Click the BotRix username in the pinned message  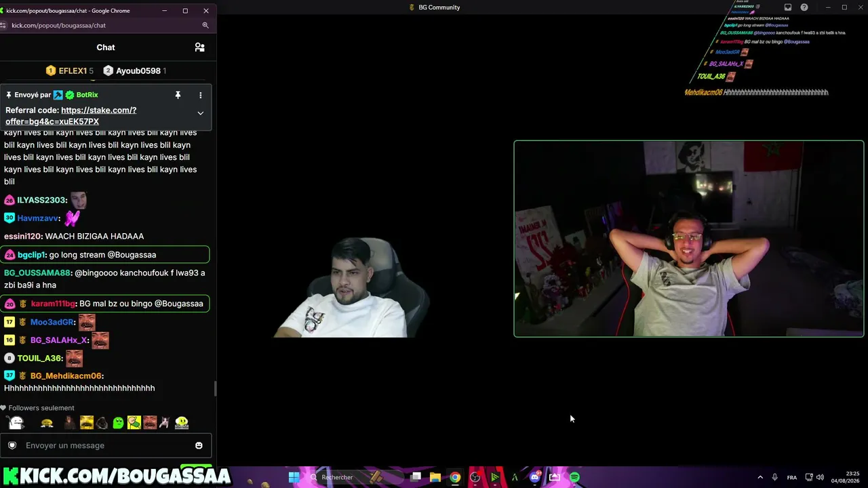point(87,95)
